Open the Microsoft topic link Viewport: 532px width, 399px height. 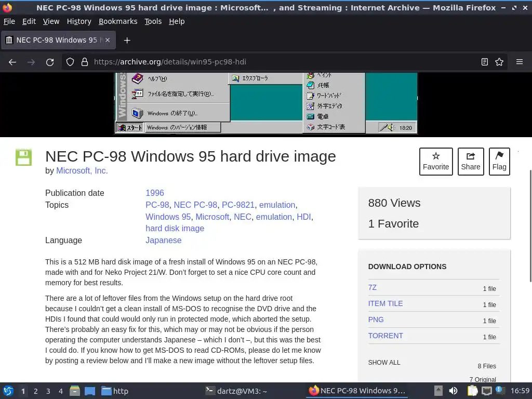click(212, 217)
